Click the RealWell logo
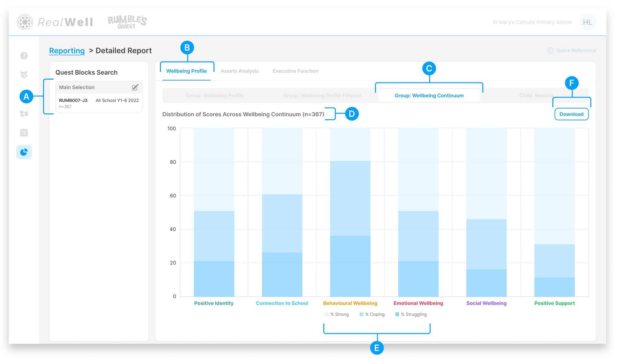The image size is (619, 364). coord(55,22)
